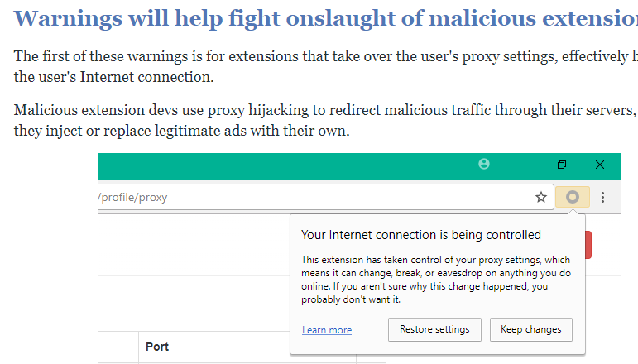The height and width of the screenshot is (364, 638).
Task: Click the bookmark star in address bar
Action: click(540, 197)
